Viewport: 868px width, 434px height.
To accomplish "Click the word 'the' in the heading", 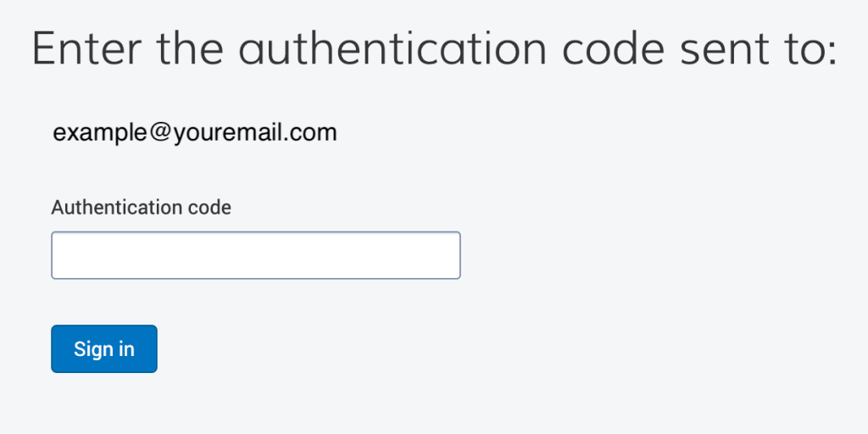I will (190, 48).
